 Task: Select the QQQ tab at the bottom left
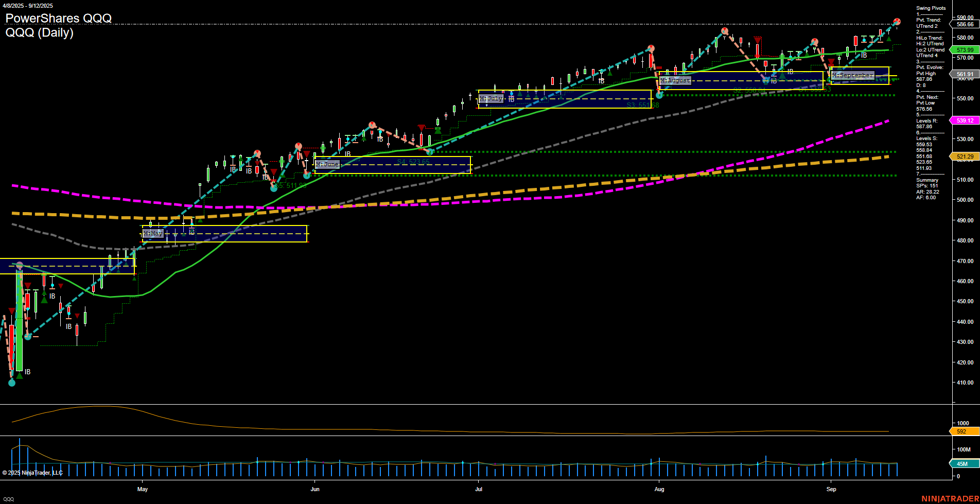(x=10, y=498)
